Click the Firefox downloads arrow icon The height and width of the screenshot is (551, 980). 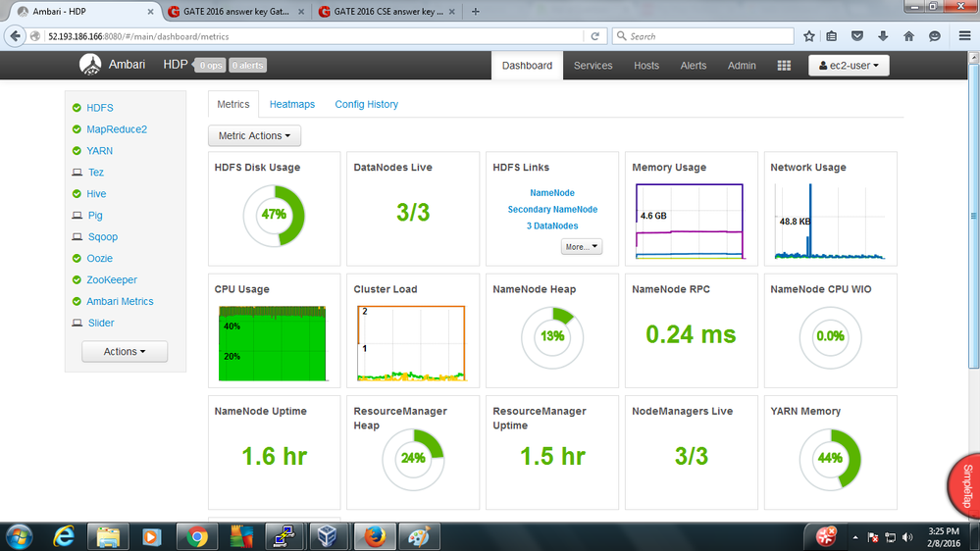tap(884, 36)
